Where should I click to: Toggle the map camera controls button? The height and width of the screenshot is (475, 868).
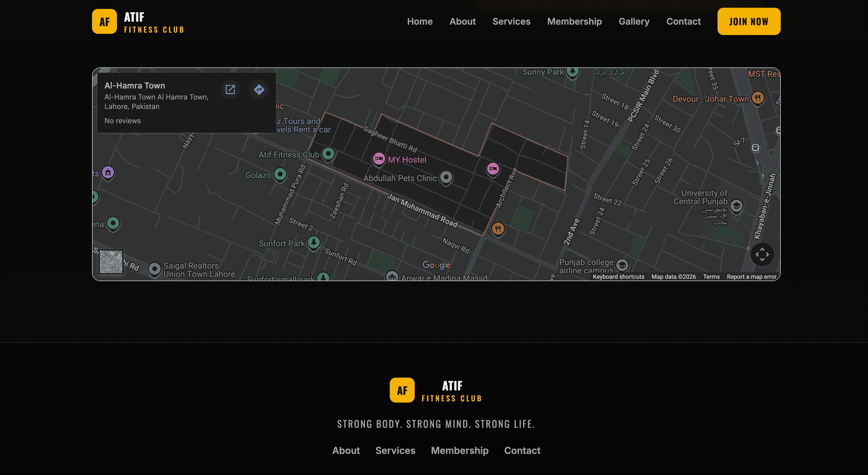pyautogui.click(x=762, y=254)
